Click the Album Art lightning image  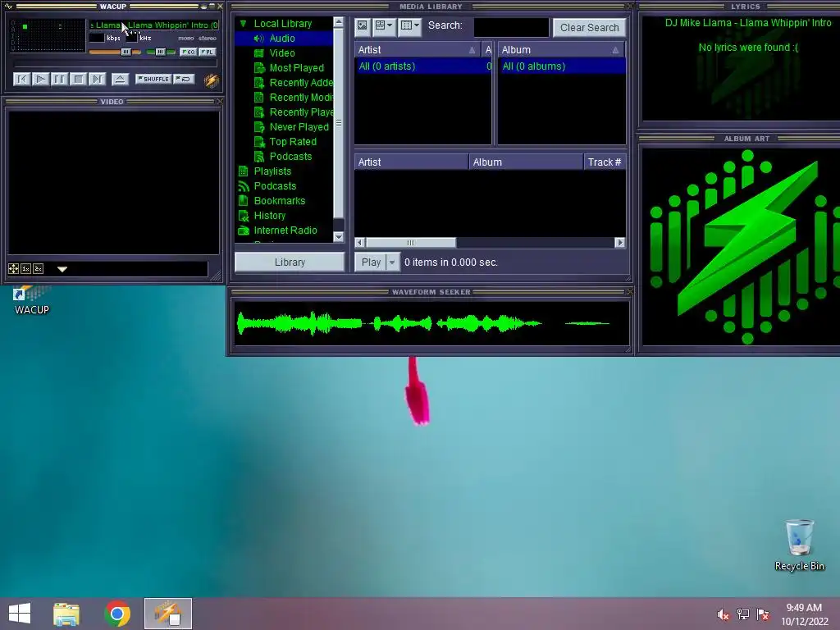click(x=742, y=246)
